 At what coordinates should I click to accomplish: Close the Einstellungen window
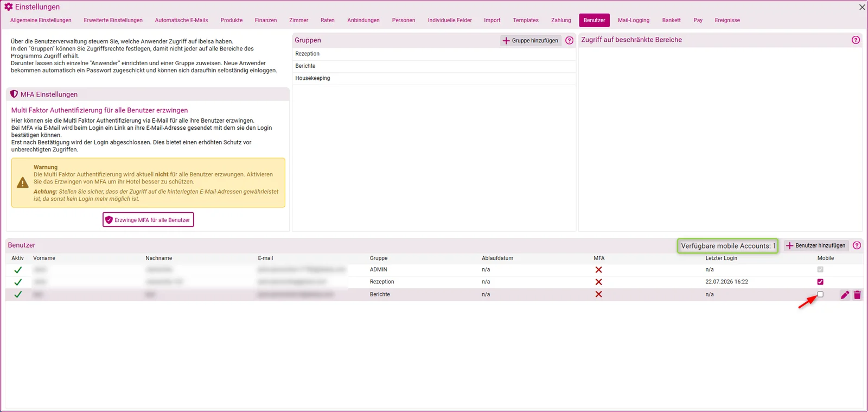(x=862, y=7)
